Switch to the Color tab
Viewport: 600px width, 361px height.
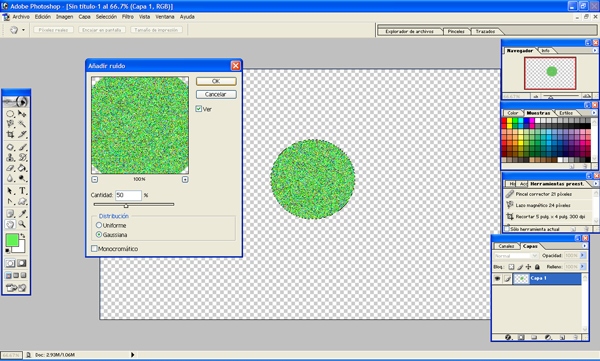click(513, 113)
